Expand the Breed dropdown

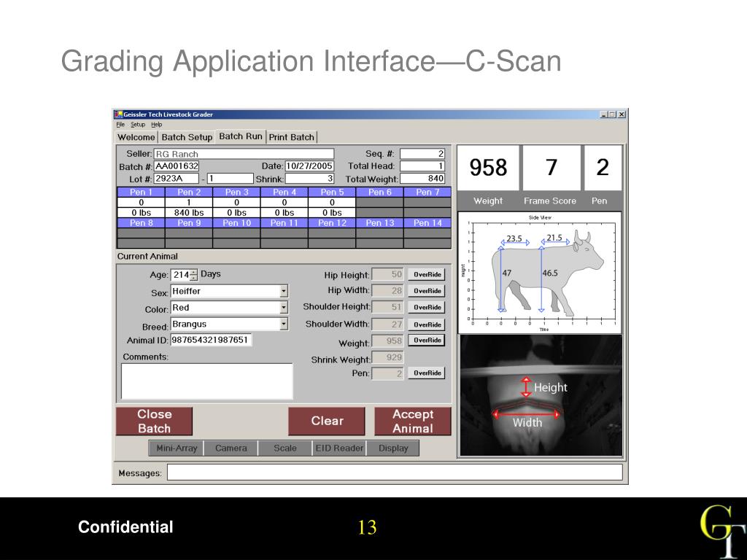[284, 324]
